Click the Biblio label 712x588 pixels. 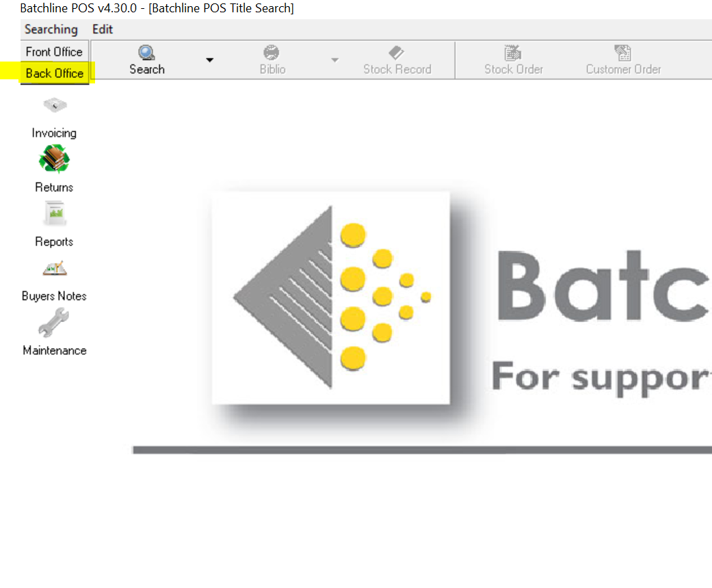[272, 70]
